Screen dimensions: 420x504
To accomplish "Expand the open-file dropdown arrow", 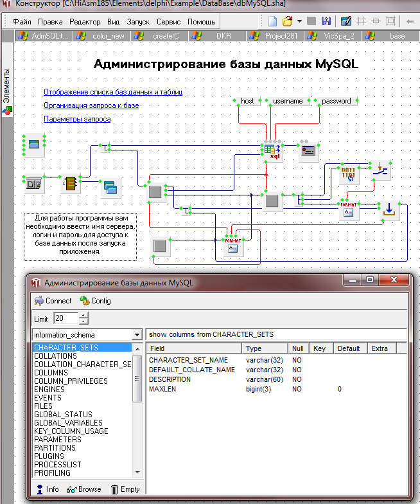I will [299, 22].
